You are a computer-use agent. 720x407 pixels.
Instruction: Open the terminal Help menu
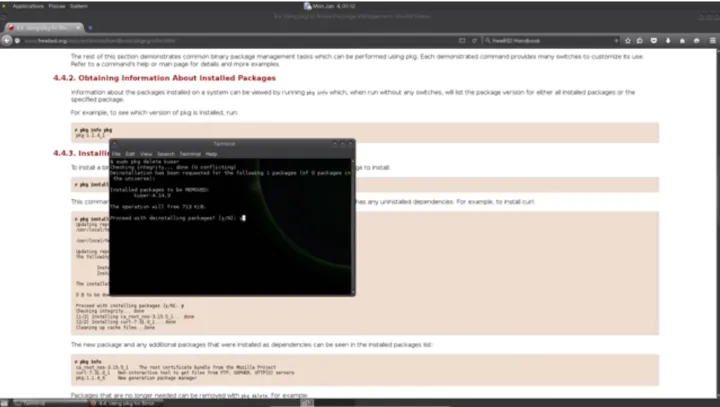coord(211,153)
